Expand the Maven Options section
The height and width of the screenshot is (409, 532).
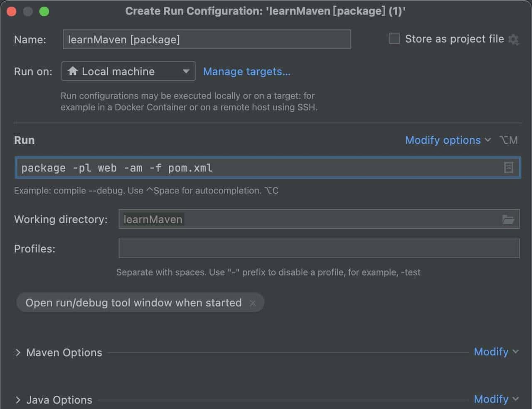18,353
